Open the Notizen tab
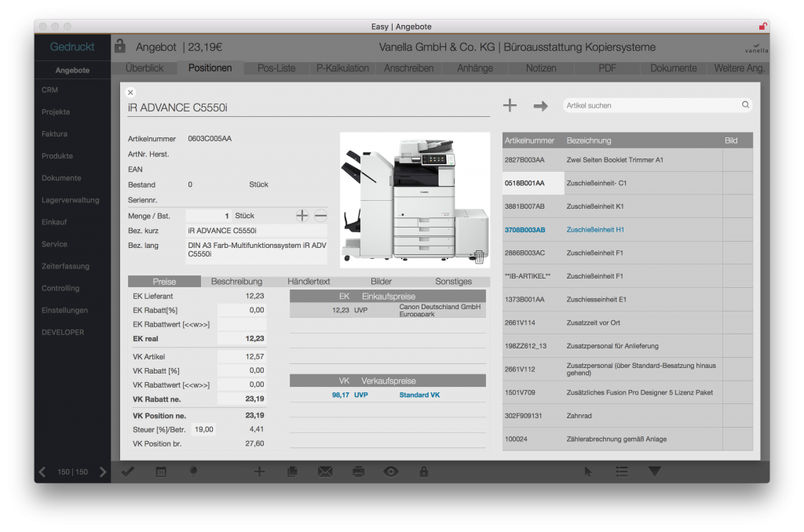 (541, 68)
